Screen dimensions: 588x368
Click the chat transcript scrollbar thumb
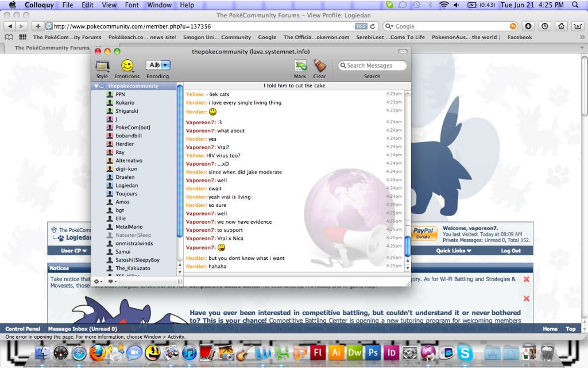pyautogui.click(x=408, y=246)
